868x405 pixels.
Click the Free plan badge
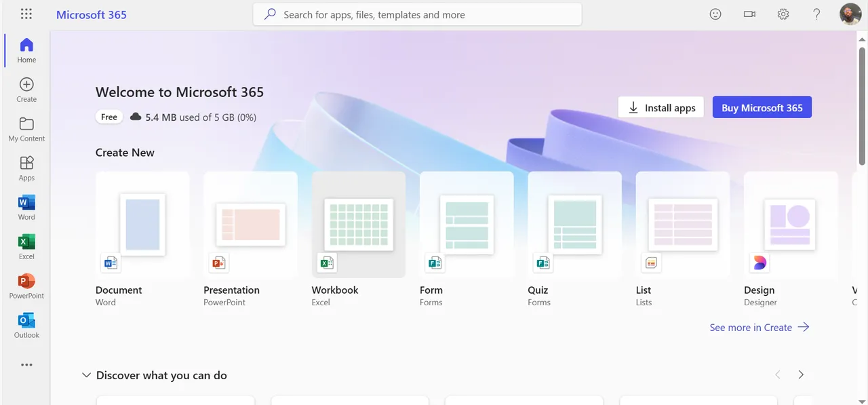109,117
